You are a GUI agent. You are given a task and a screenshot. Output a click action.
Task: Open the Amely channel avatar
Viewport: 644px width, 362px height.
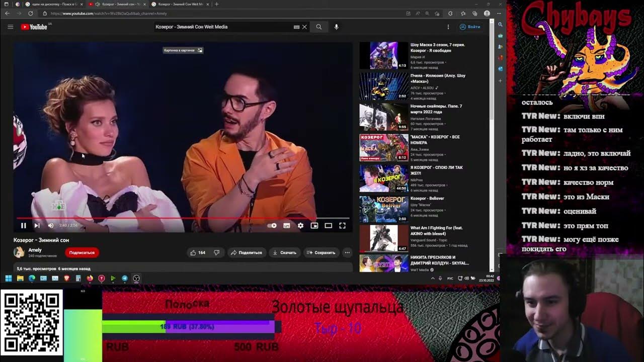(x=19, y=252)
